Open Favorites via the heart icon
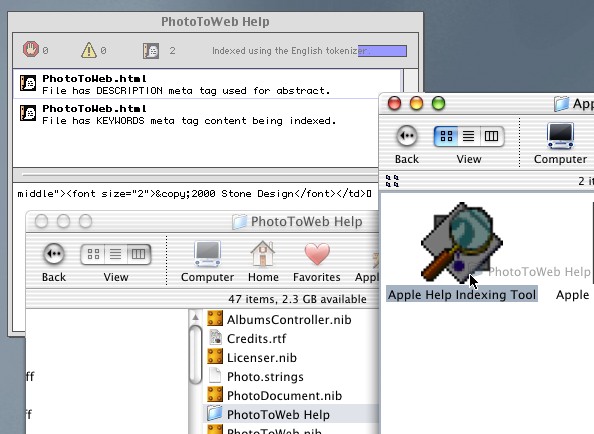This screenshot has width=594, height=434. 317,262
